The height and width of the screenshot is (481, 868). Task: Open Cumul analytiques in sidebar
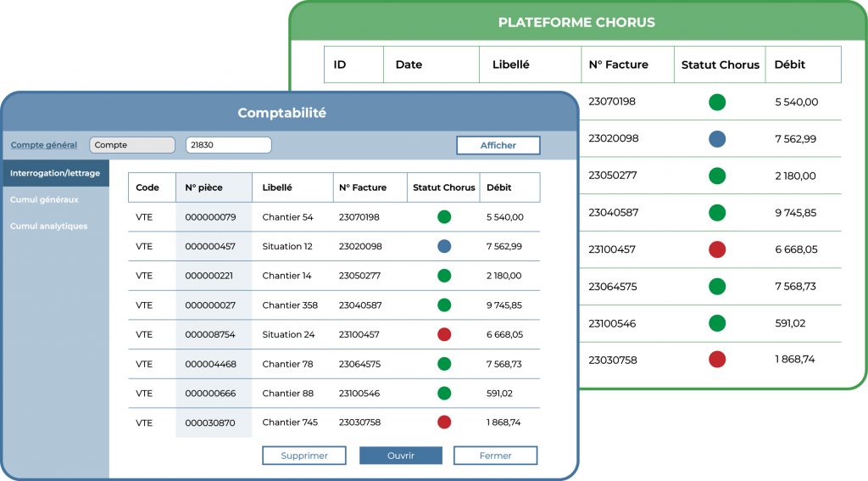pos(48,227)
